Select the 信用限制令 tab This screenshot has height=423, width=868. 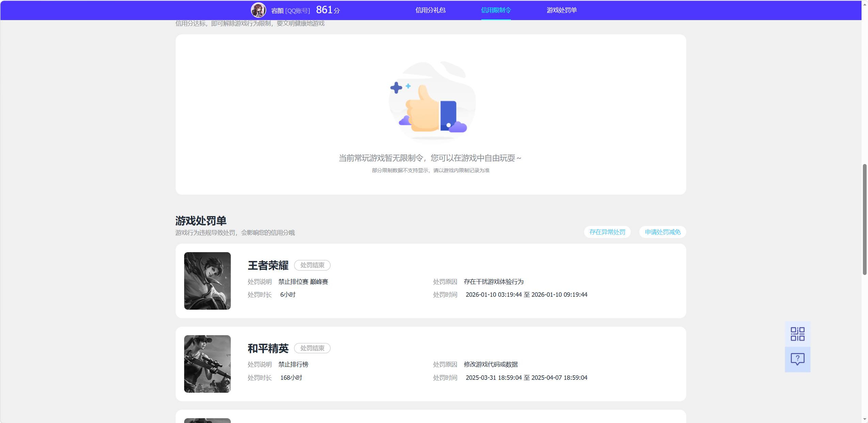click(x=496, y=10)
